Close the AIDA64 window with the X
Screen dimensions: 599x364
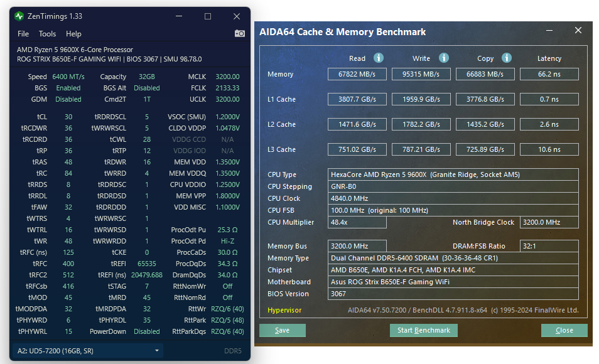click(578, 30)
